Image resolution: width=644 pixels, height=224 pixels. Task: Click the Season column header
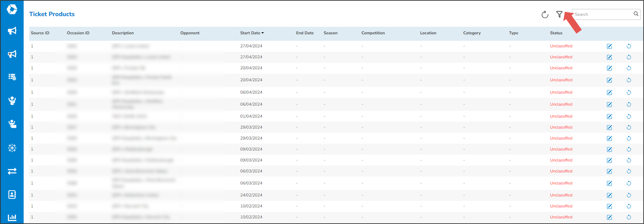coord(330,33)
